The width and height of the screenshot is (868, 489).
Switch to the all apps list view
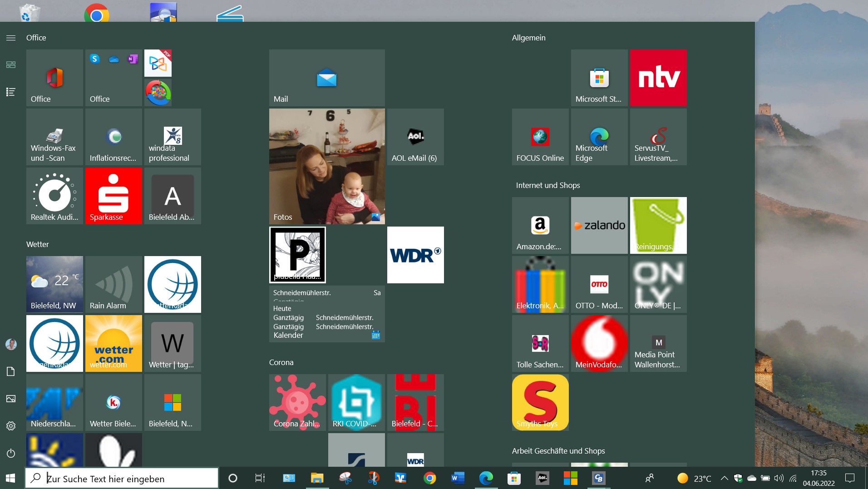(x=11, y=92)
